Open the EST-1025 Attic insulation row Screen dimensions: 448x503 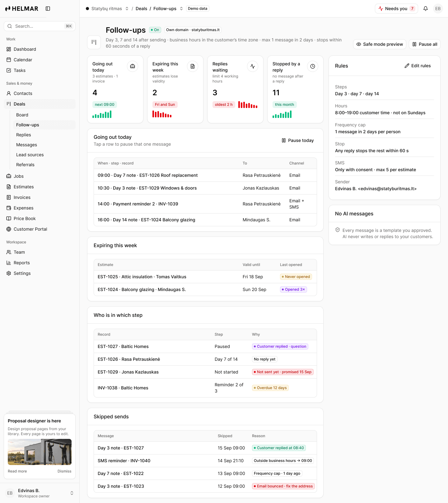(205, 277)
